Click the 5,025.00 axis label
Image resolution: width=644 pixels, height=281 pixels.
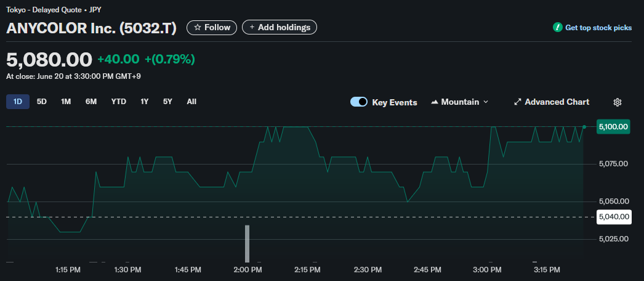(614, 238)
